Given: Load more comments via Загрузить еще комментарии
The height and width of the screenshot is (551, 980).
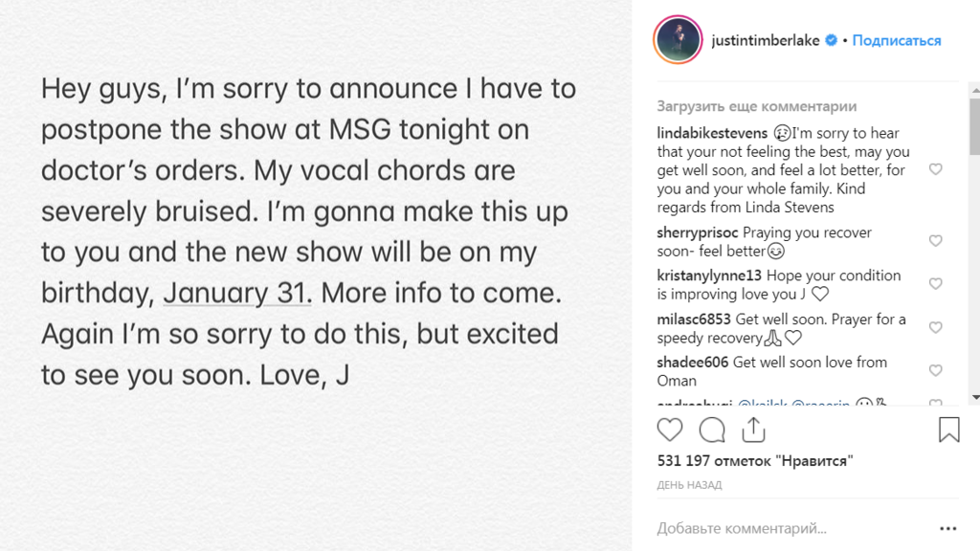Looking at the screenshot, I should (756, 106).
